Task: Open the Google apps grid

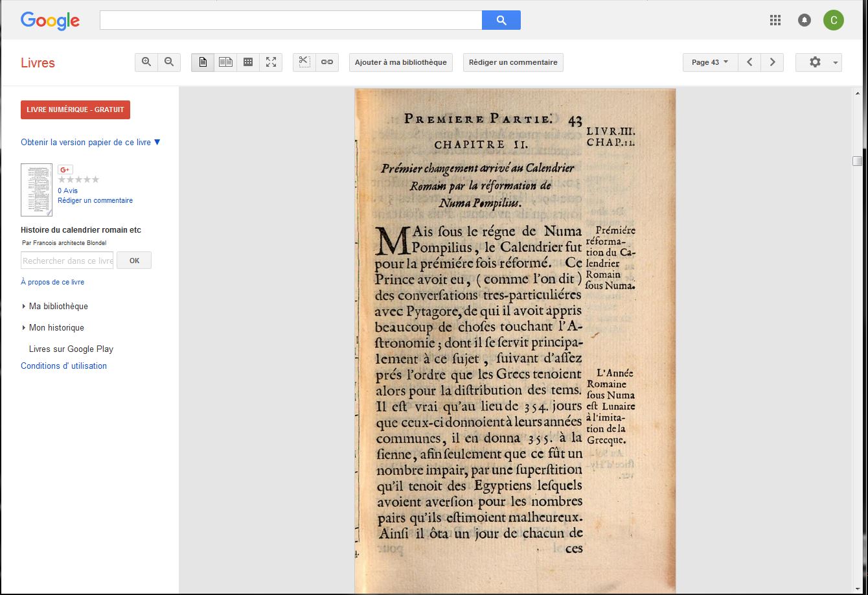Action: (x=775, y=20)
